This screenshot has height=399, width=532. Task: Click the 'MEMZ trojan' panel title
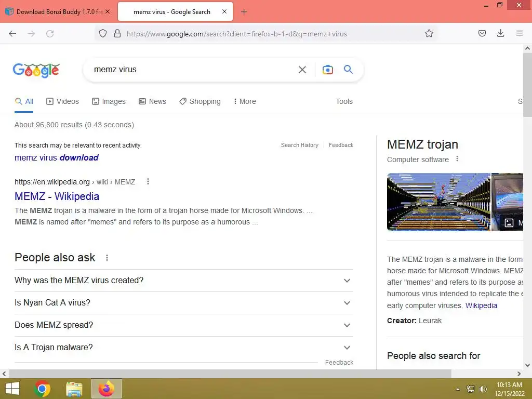(422, 144)
